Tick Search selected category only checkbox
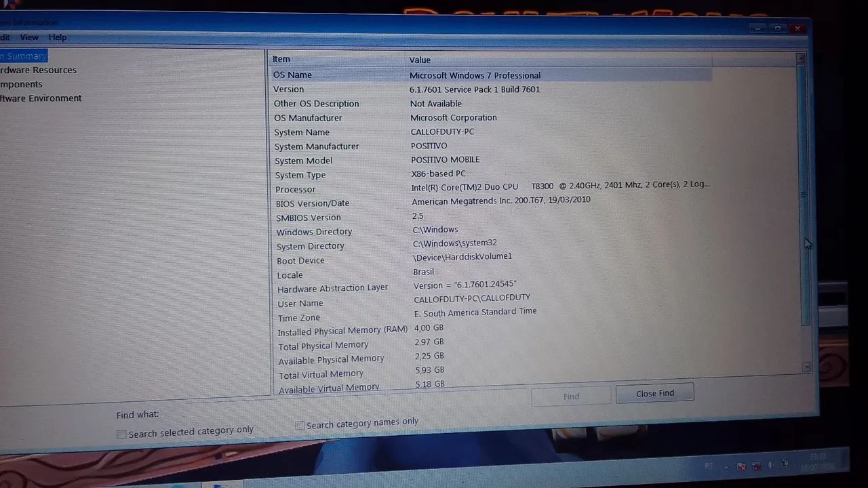 click(x=121, y=434)
